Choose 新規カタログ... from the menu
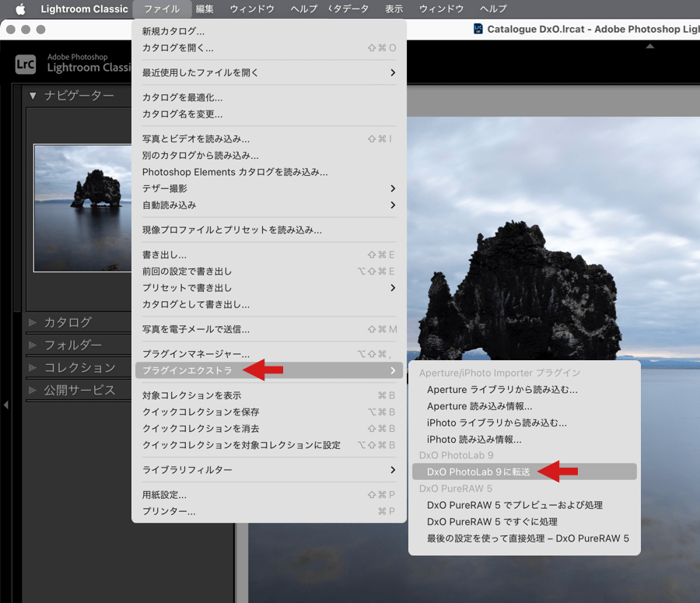700x603 pixels. (x=269, y=31)
